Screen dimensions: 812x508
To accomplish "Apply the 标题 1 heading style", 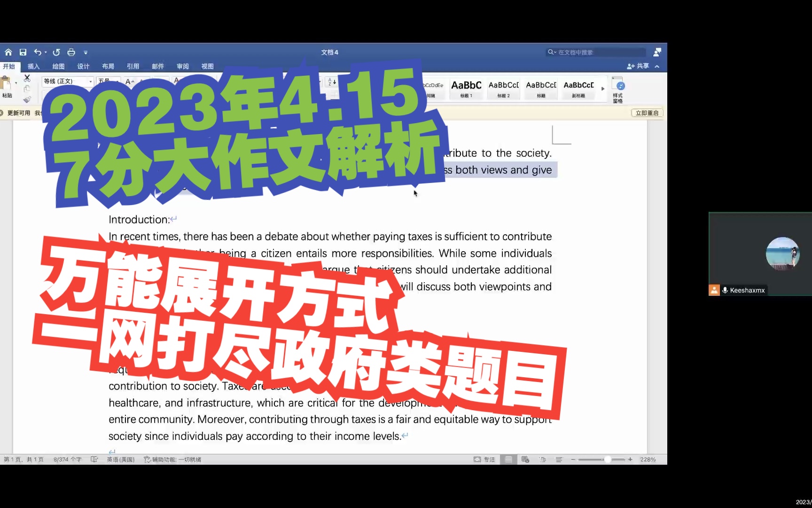I will pyautogui.click(x=466, y=88).
